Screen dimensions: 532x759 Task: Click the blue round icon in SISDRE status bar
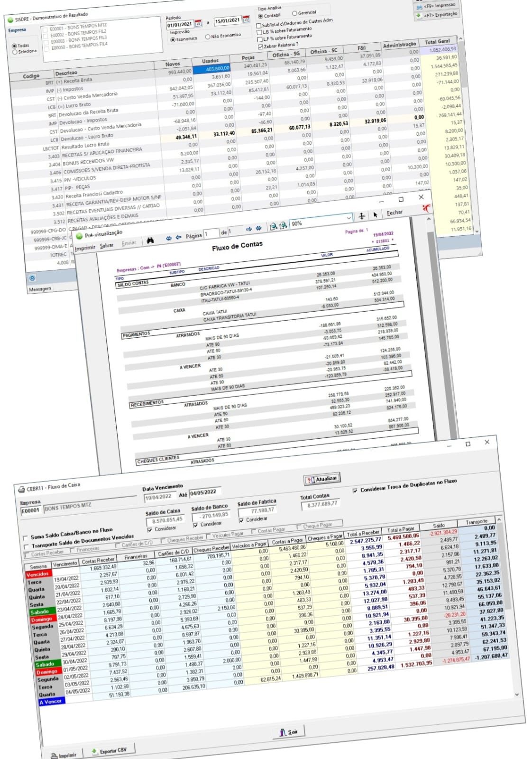(32, 278)
